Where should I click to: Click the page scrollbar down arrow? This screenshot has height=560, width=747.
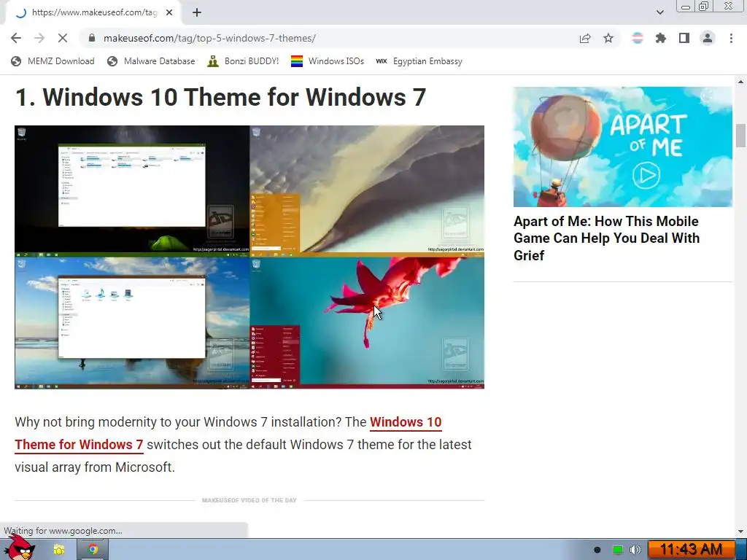coord(741,532)
